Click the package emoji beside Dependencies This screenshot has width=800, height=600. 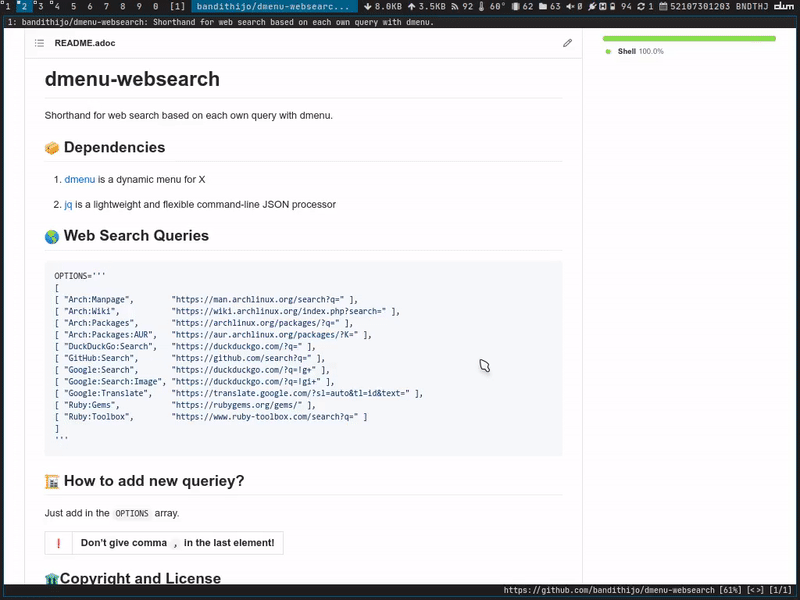52,148
